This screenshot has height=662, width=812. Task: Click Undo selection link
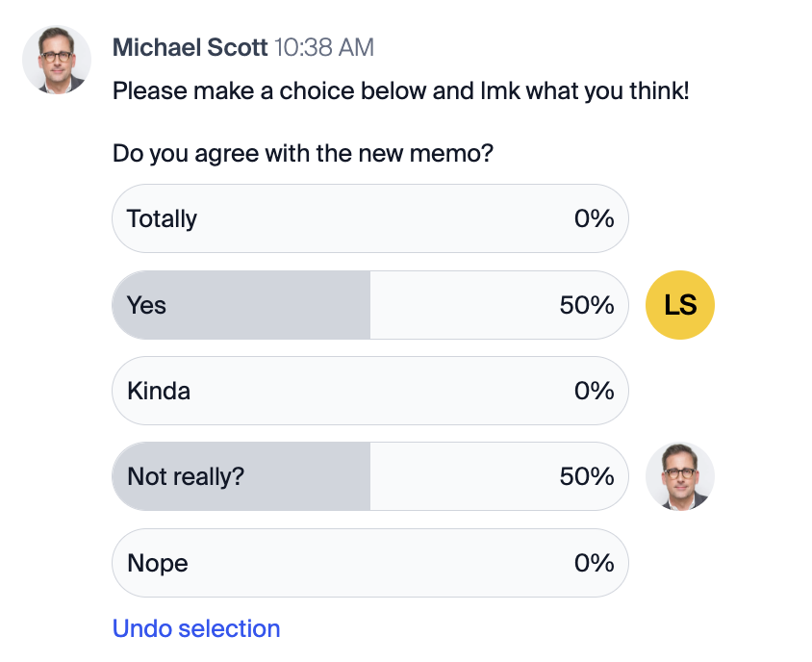(196, 628)
